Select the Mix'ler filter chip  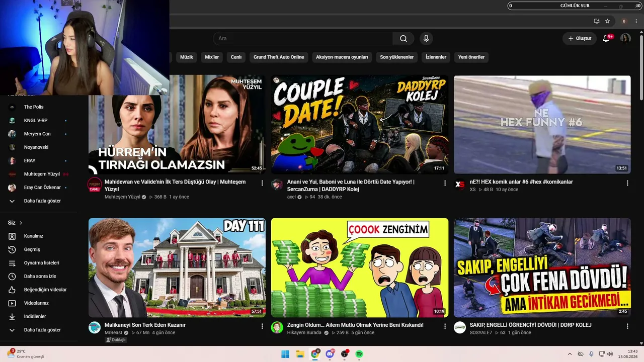(212, 57)
